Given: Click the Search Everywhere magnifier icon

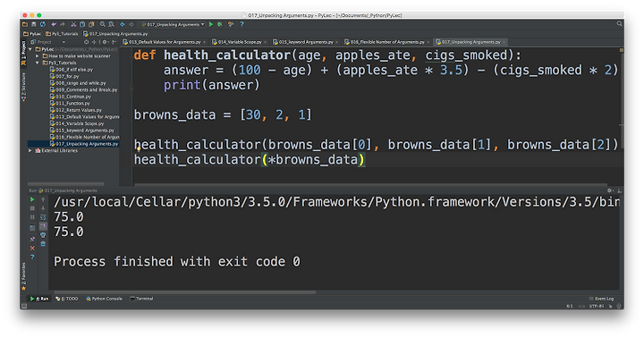Looking at the screenshot, I should [619, 24].
